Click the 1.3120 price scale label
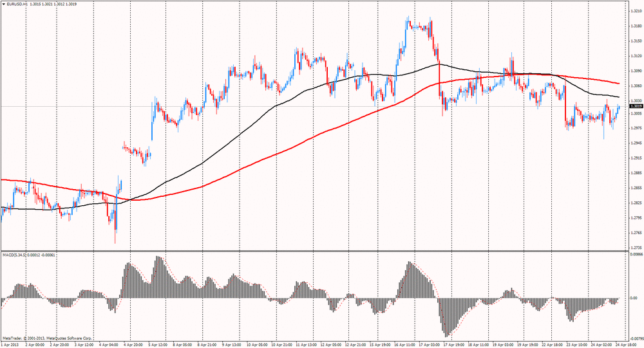Image resolution: width=644 pixels, height=348 pixels. [x=636, y=56]
